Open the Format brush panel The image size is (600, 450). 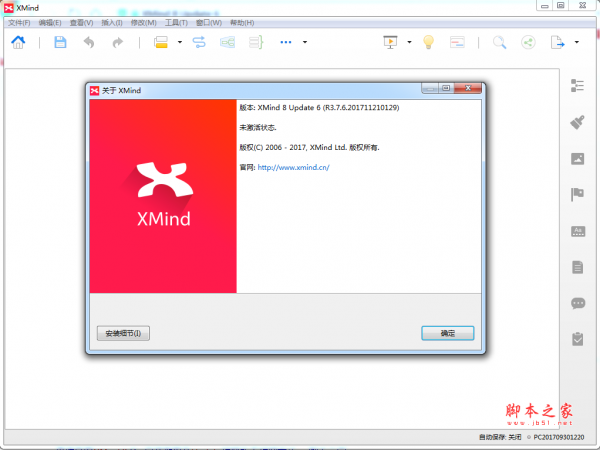coord(577,122)
